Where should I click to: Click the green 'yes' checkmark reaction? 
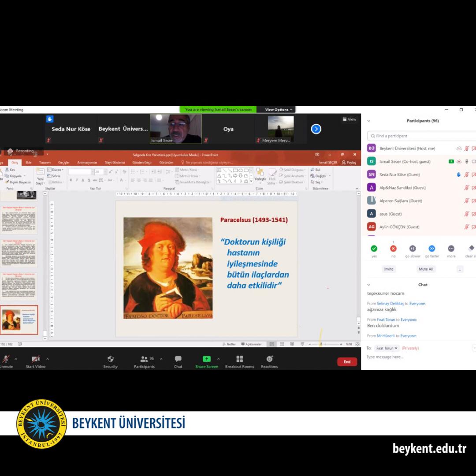[374, 249]
